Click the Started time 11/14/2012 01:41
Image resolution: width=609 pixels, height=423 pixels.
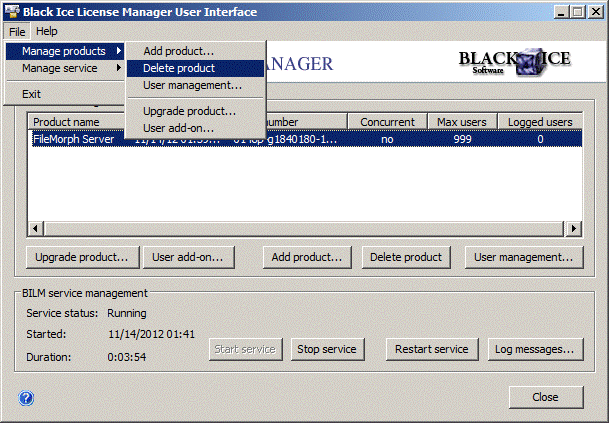click(x=151, y=334)
